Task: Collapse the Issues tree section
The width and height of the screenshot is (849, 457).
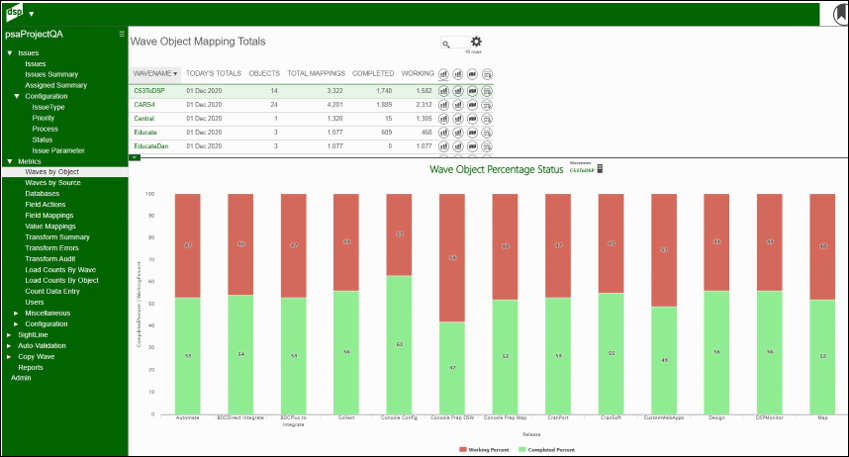Action: click(10, 53)
